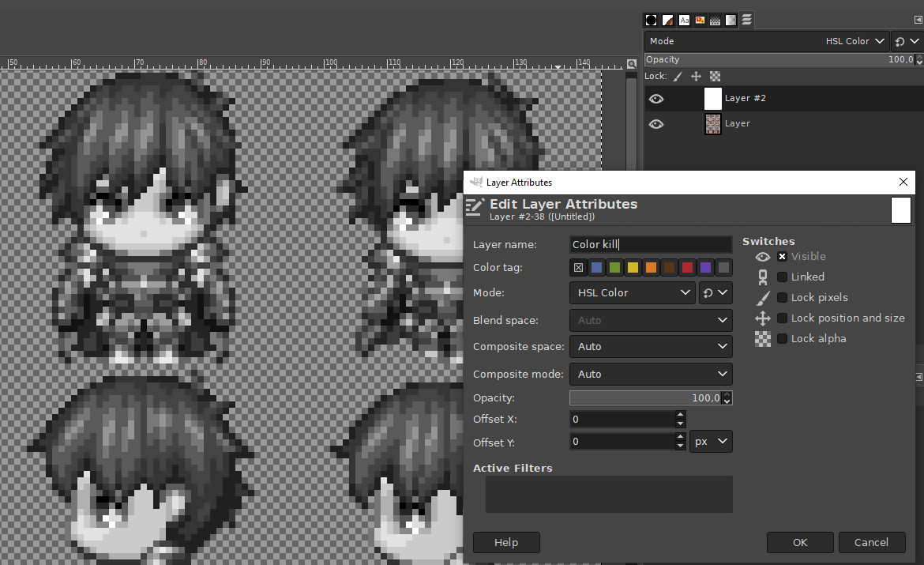
Task: Open the Brushes tab in the dock
Action: pyautogui.click(x=651, y=20)
